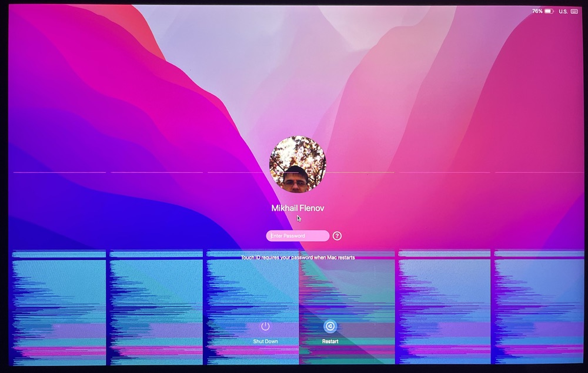The image size is (588, 373).
Task: Open the password hint question mark
Action: tap(337, 236)
